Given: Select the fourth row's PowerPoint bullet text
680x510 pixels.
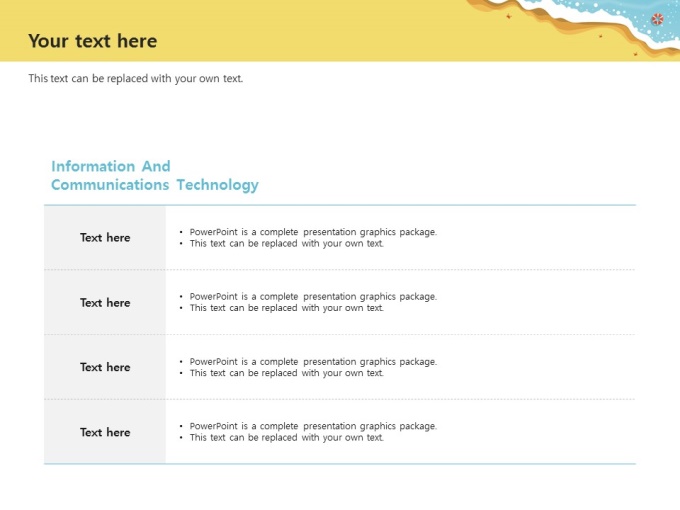Looking at the screenshot, I should click(313, 426).
